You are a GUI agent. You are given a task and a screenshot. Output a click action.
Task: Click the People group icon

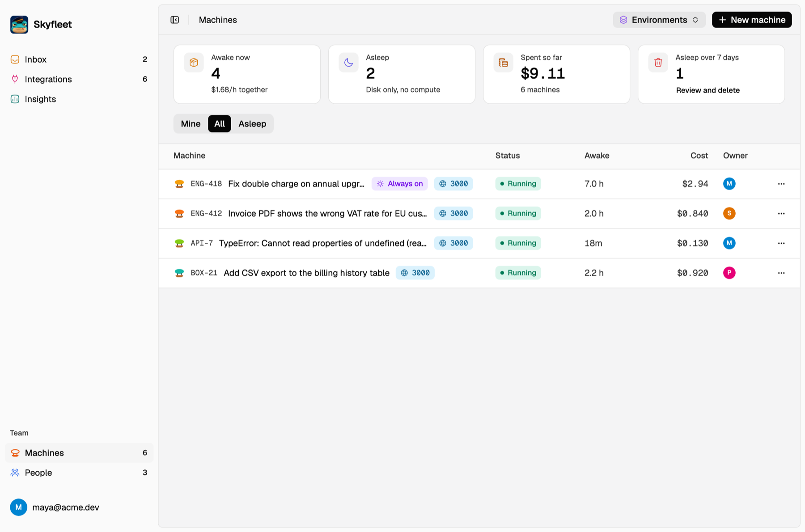point(15,473)
